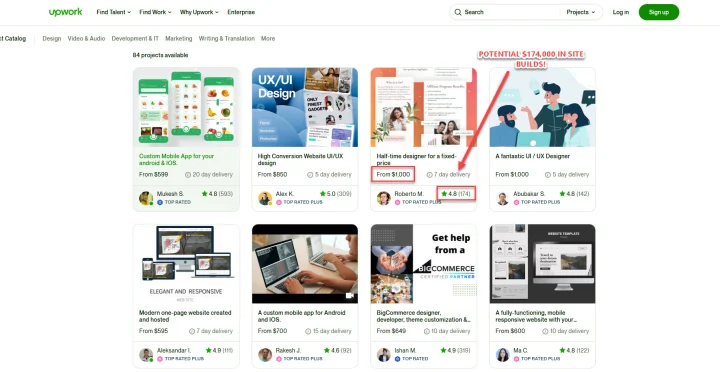Open the More categories menu
720x372 pixels.
coord(268,39)
